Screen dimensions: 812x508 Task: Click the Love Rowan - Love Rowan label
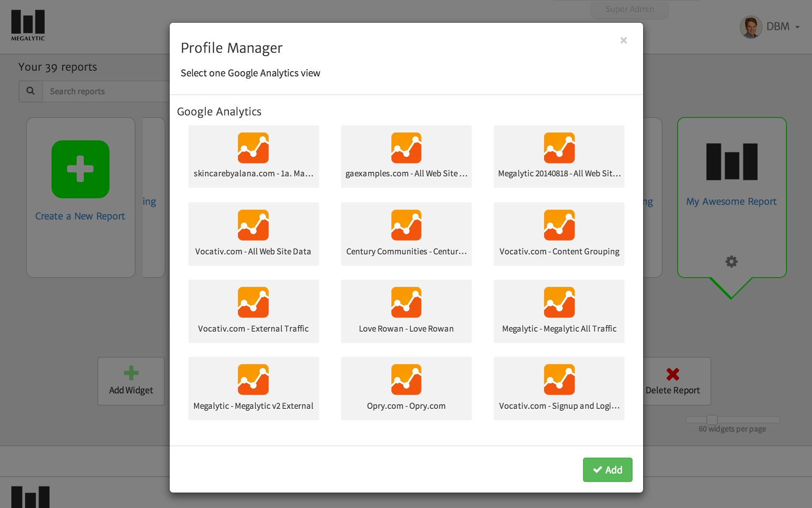[406, 329]
